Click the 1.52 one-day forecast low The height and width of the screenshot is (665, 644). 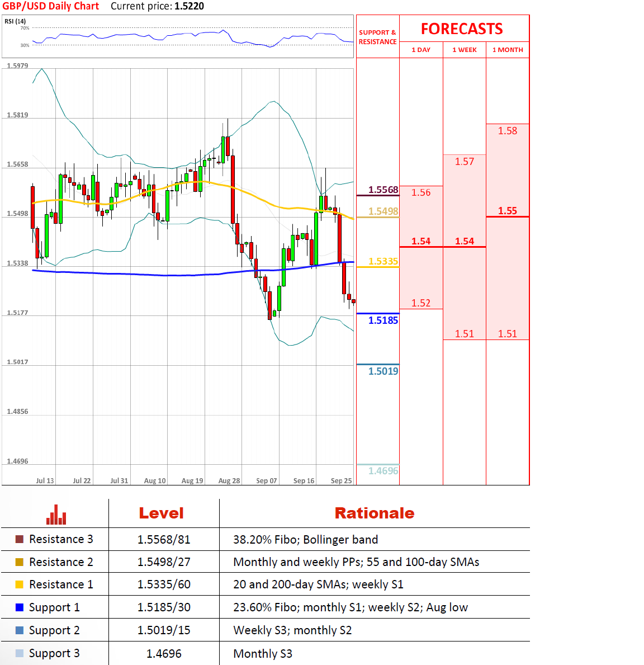tap(421, 303)
